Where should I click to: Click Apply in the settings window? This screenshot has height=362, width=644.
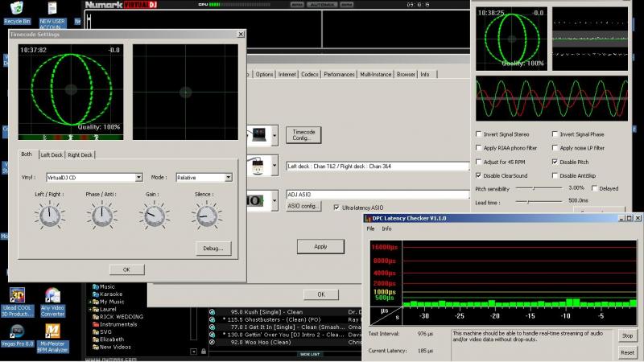point(320,247)
